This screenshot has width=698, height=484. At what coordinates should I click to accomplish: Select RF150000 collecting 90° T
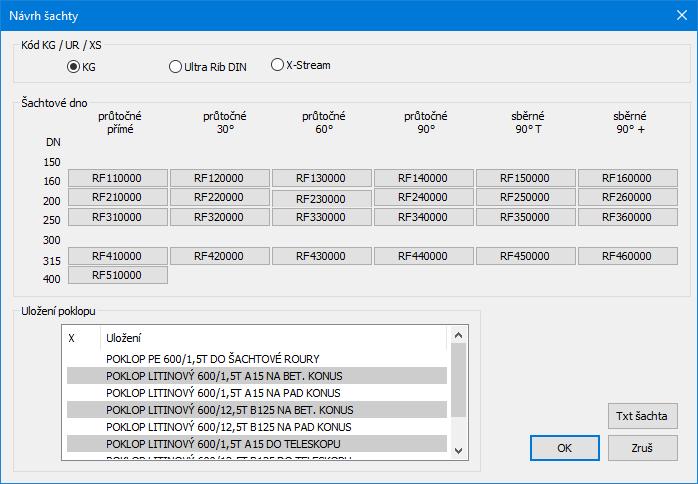pos(525,178)
